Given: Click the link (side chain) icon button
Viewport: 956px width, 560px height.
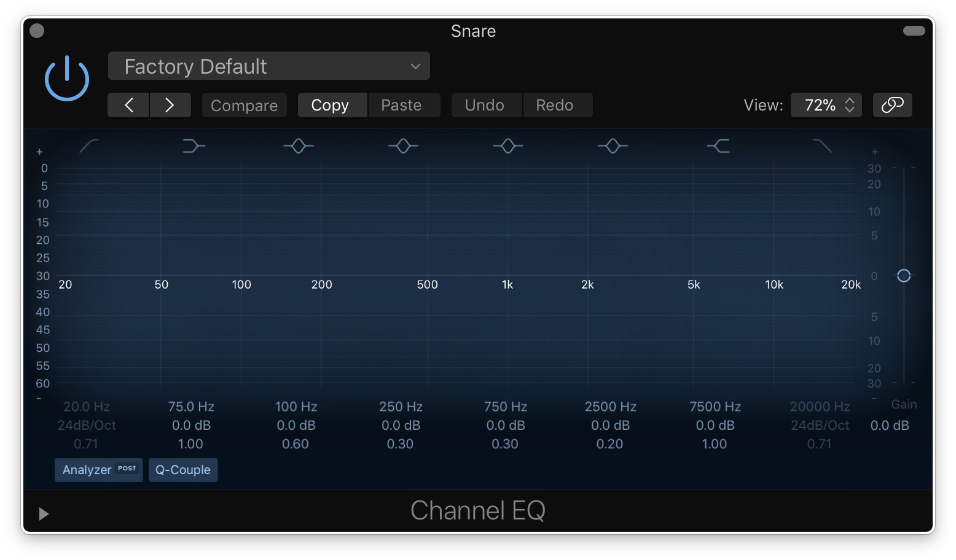Looking at the screenshot, I should click(892, 105).
